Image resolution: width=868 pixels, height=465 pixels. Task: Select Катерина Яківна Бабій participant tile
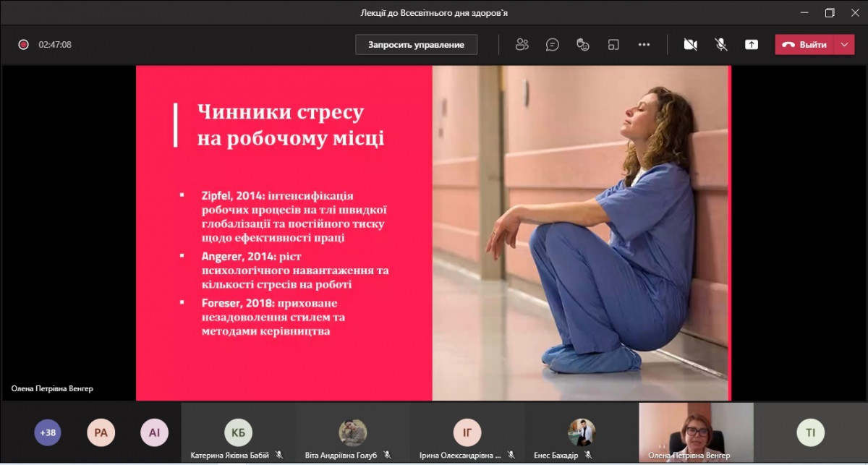click(x=238, y=432)
